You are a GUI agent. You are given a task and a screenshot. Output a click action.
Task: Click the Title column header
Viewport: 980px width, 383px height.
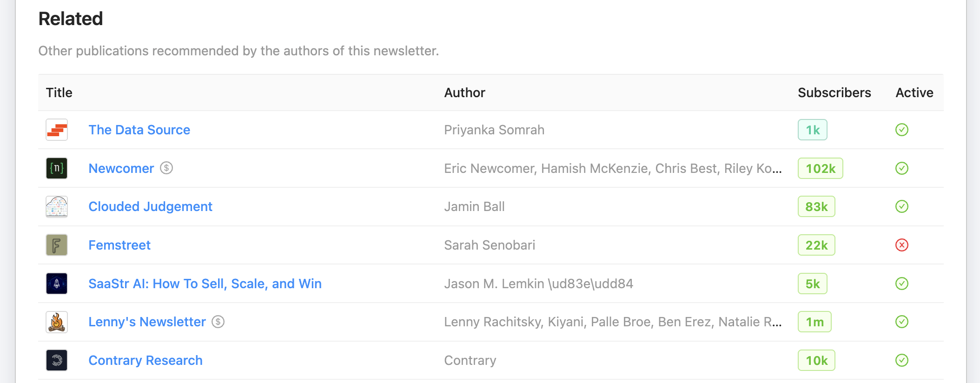(59, 92)
